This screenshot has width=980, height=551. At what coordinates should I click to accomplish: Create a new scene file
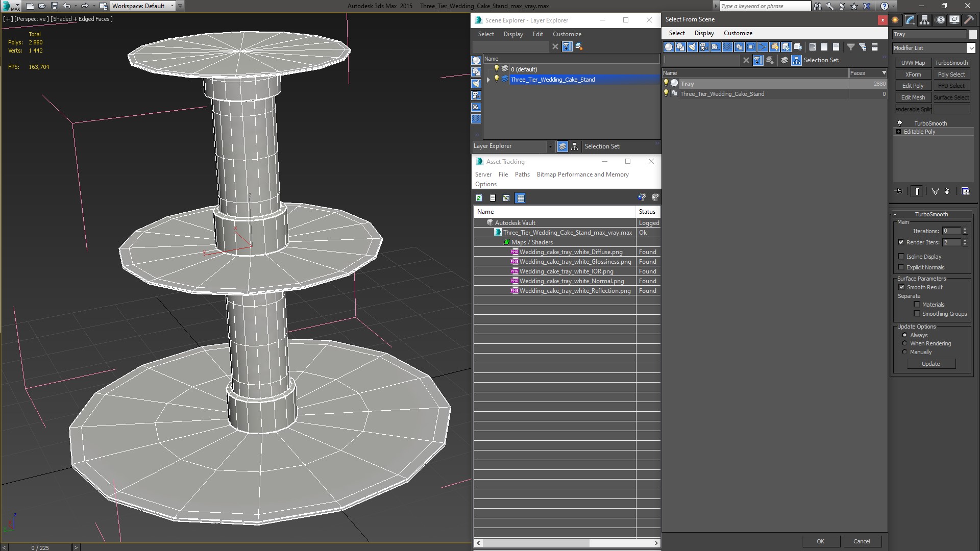30,6
